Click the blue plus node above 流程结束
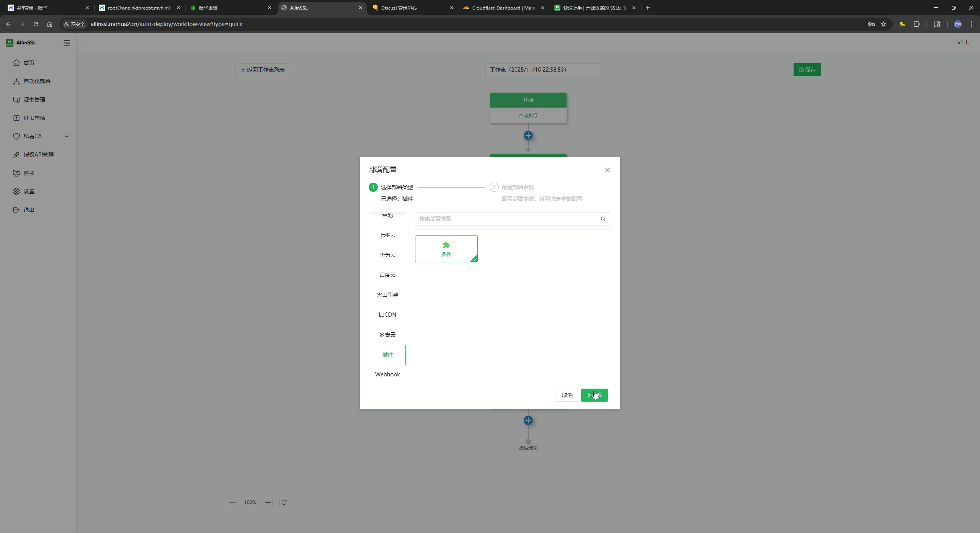The image size is (980, 533). point(528,420)
